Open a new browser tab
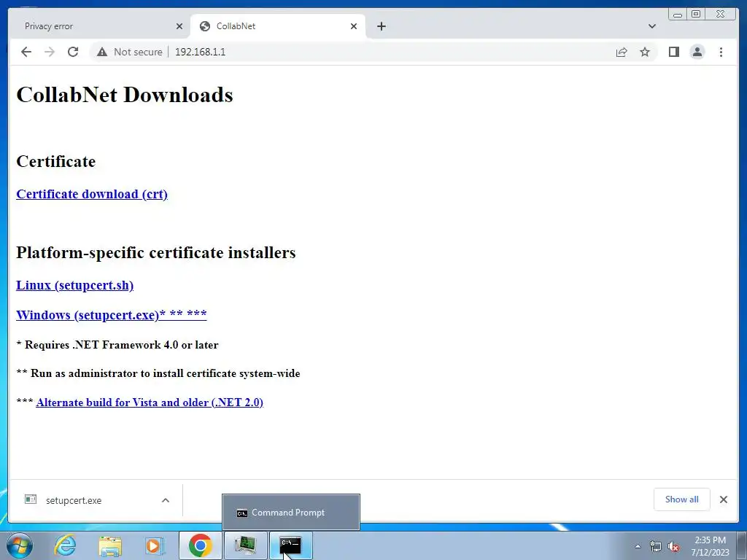This screenshot has width=747, height=560. pyautogui.click(x=381, y=26)
